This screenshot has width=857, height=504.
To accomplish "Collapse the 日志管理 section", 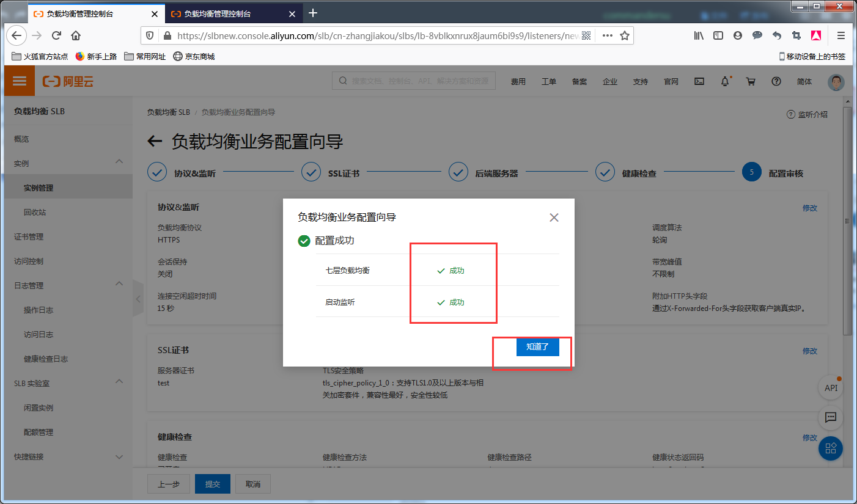I will pos(67,285).
